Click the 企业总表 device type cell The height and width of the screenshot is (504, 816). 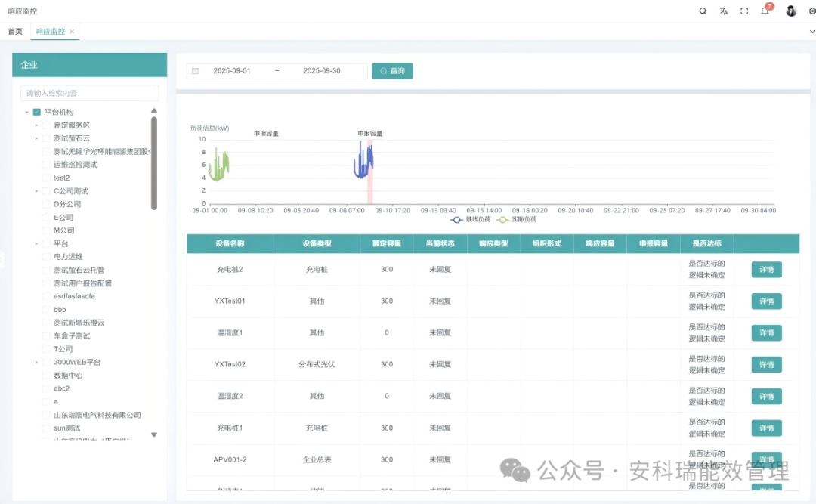coord(317,459)
